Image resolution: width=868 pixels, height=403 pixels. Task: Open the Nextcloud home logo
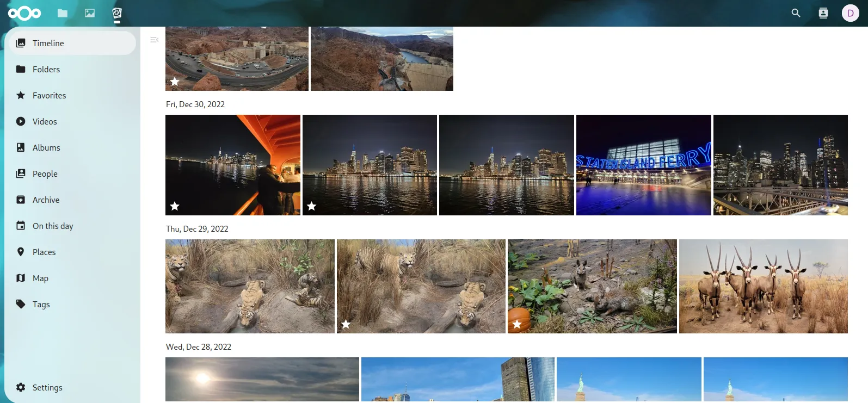[24, 13]
